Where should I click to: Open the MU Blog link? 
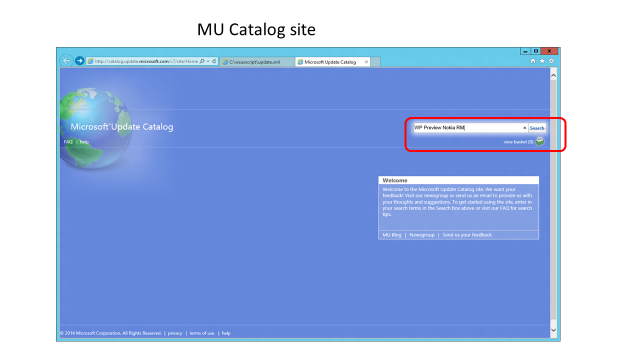pos(392,235)
